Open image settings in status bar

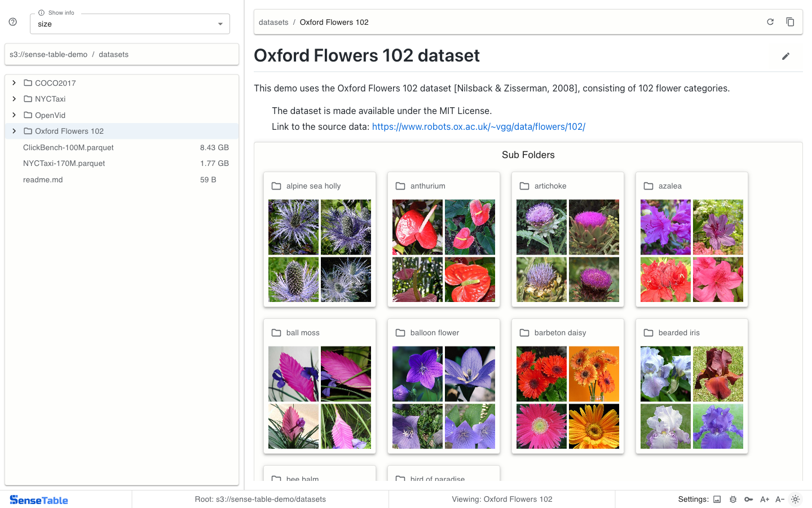[717, 500]
